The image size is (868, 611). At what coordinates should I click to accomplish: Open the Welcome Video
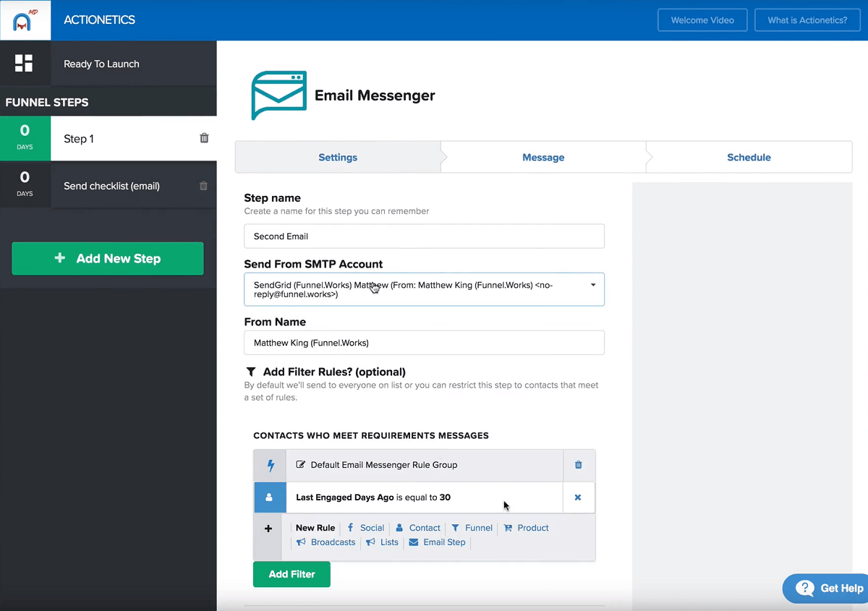[702, 20]
